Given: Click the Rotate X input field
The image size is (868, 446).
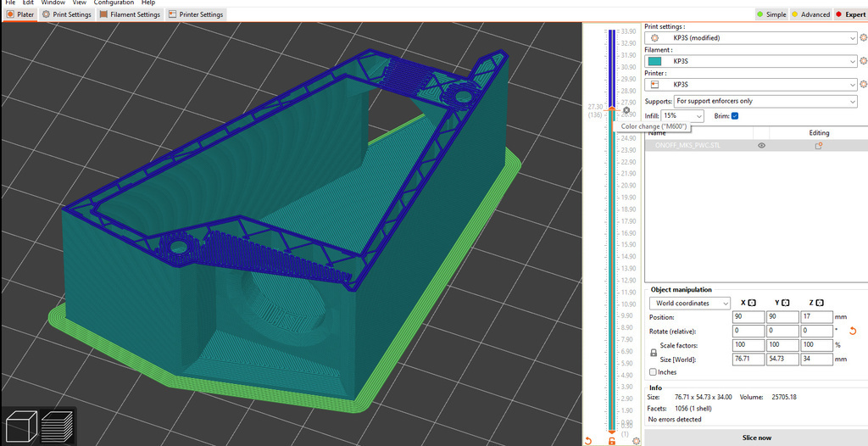Looking at the screenshot, I should (x=748, y=331).
